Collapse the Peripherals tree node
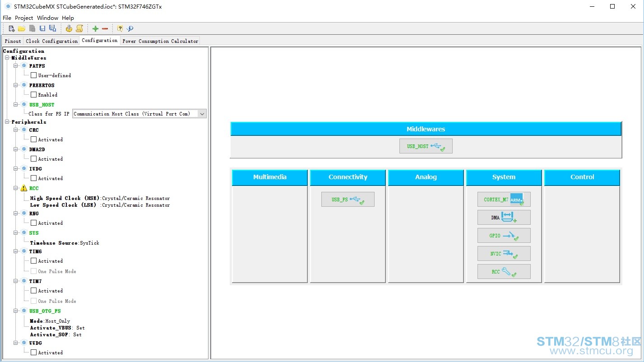 7,122
